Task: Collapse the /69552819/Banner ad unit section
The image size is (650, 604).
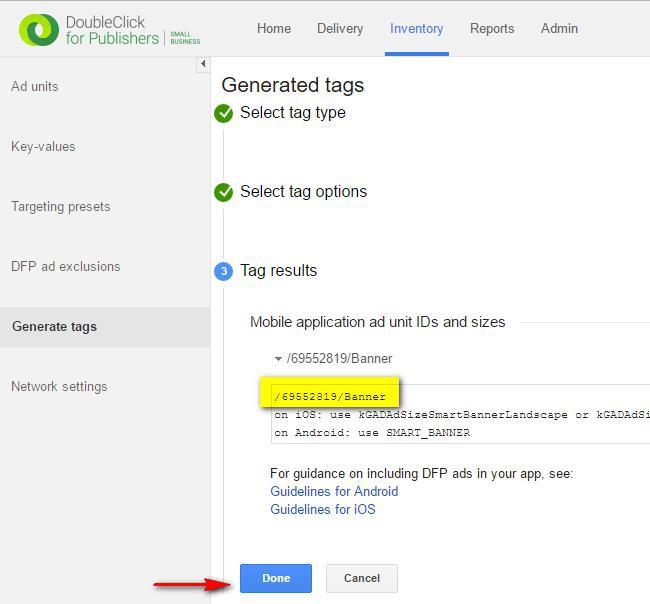Action: click(x=278, y=358)
